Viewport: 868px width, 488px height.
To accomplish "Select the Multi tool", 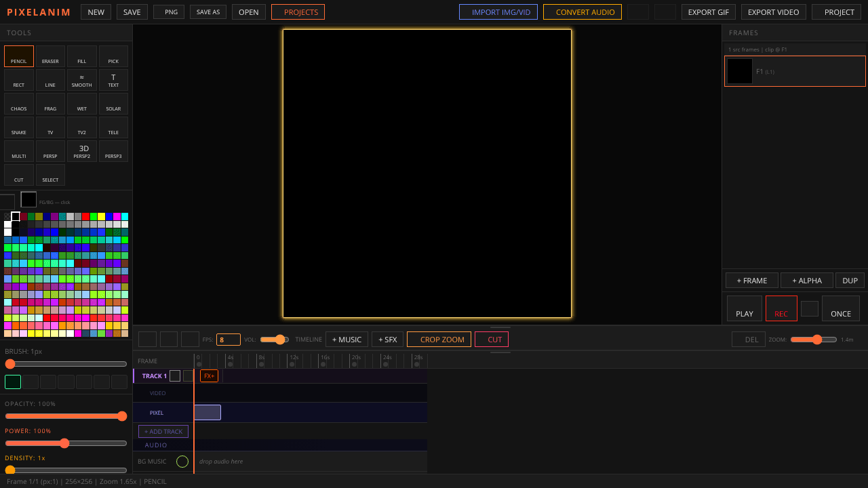I will 19,151.
